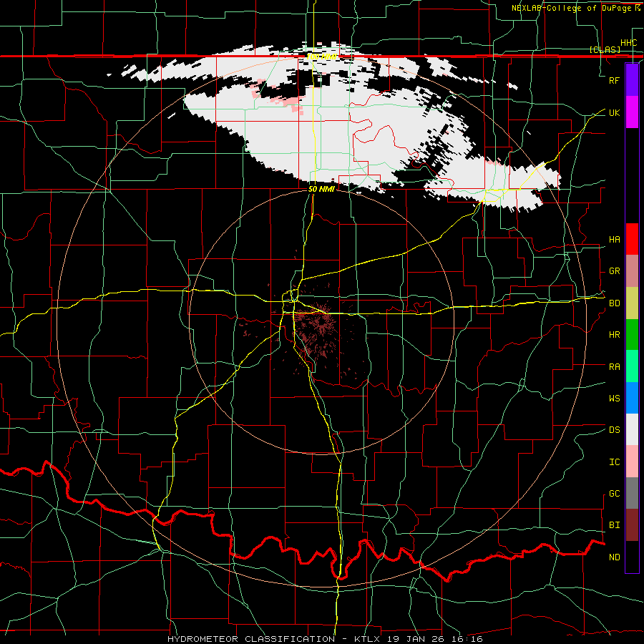The height and width of the screenshot is (644, 644).
Task: Click the DS legend label
Action: [x=615, y=430]
